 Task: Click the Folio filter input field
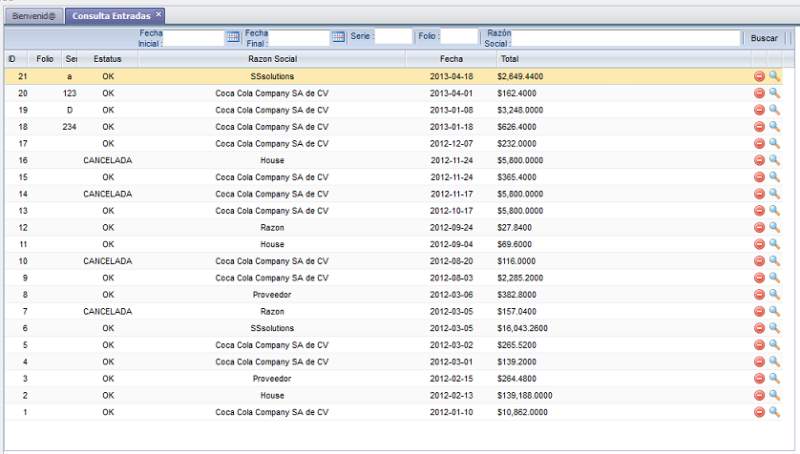[x=459, y=37]
